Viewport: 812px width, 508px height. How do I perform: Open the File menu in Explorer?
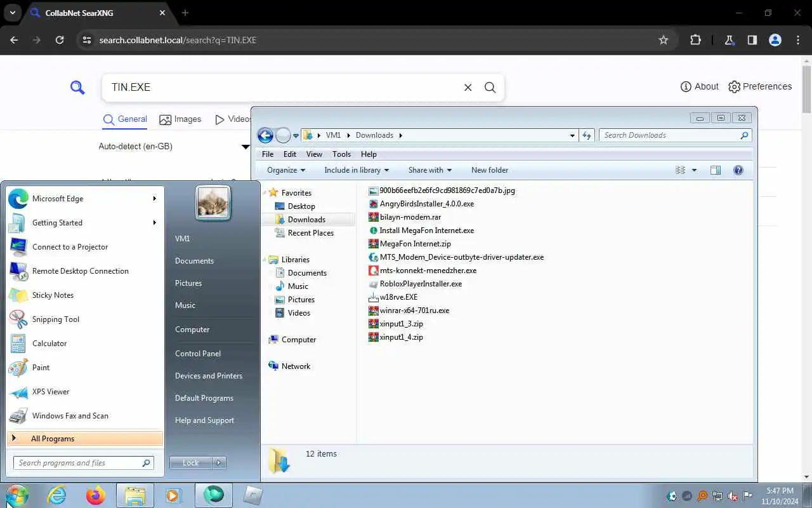click(268, 154)
